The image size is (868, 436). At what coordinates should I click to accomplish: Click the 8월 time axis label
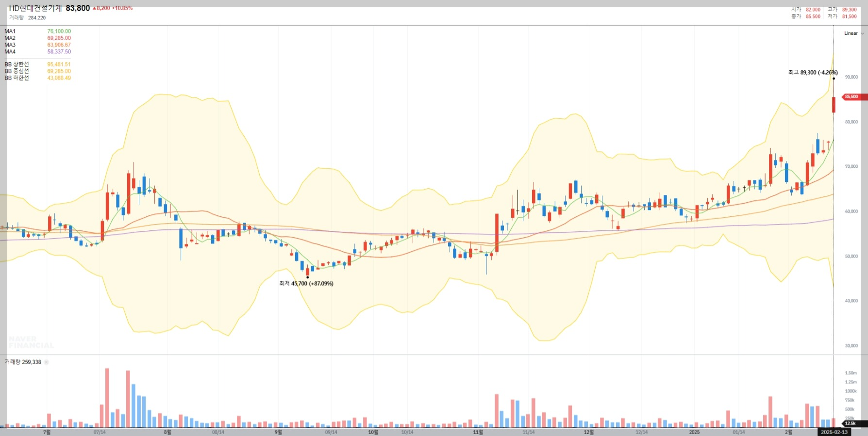click(167, 432)
